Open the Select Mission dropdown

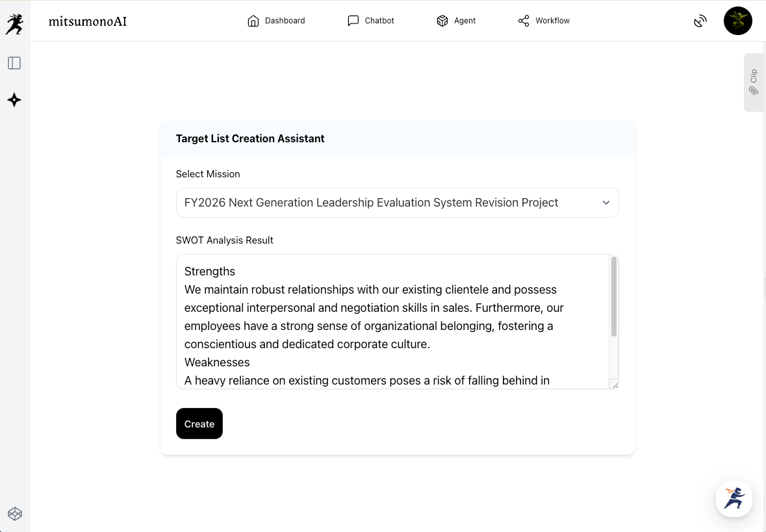397,203
